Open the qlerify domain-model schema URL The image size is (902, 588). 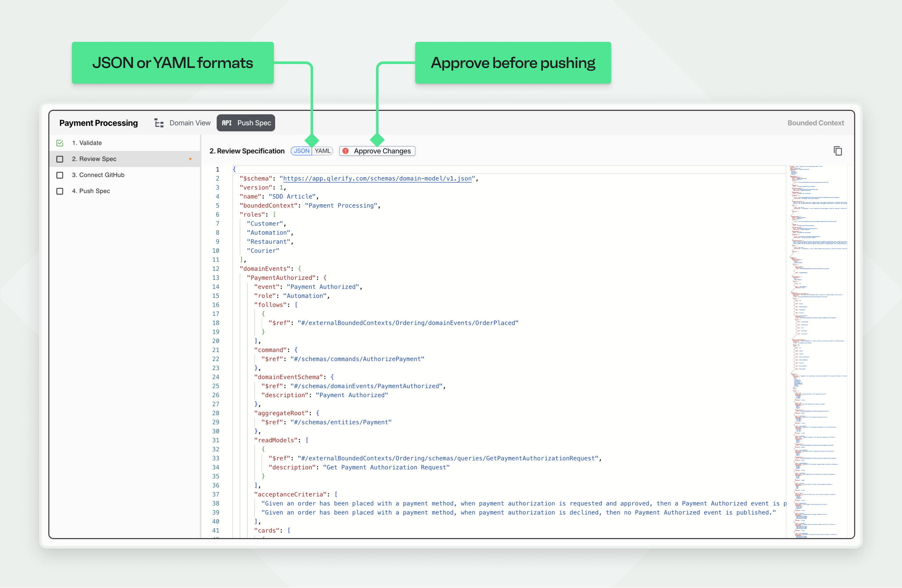(377, 178)
